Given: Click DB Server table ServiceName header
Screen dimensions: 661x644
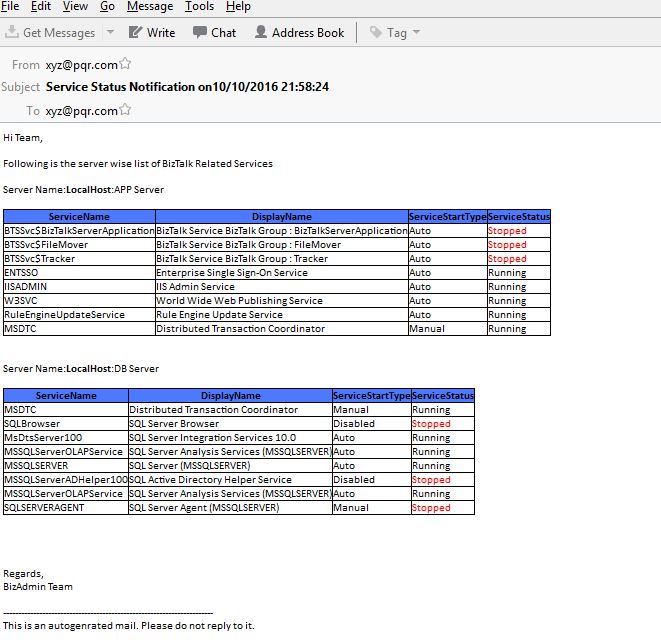Looking at the screenshot, I should pyautogui.click(x=66, y=395).
